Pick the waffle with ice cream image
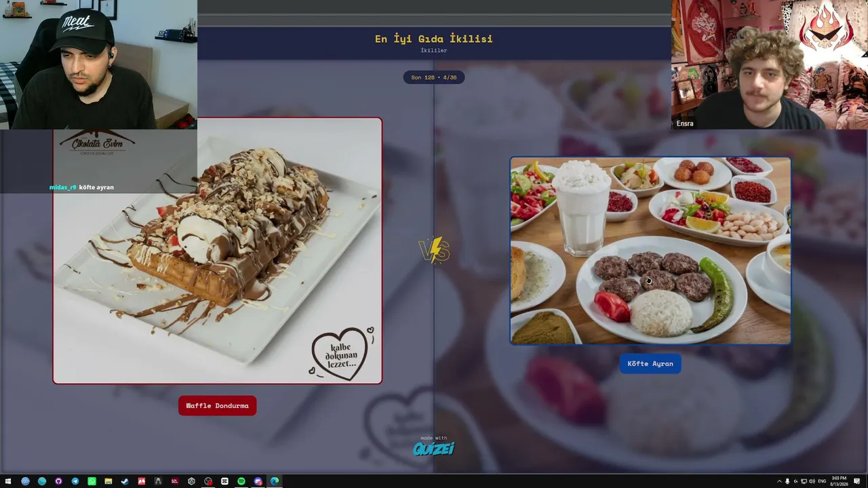Image resolution: width=868 pixels, height=488 pixels. point(218,251)
